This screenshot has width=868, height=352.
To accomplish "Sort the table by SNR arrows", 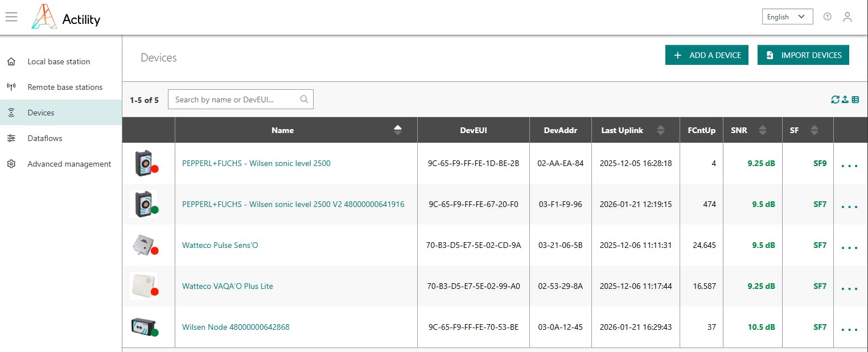I will (762, 130).
